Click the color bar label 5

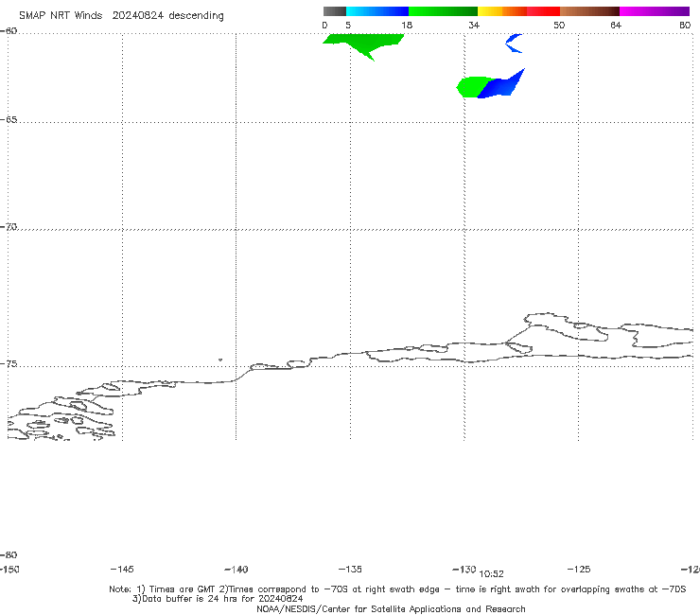click(348, 25)
